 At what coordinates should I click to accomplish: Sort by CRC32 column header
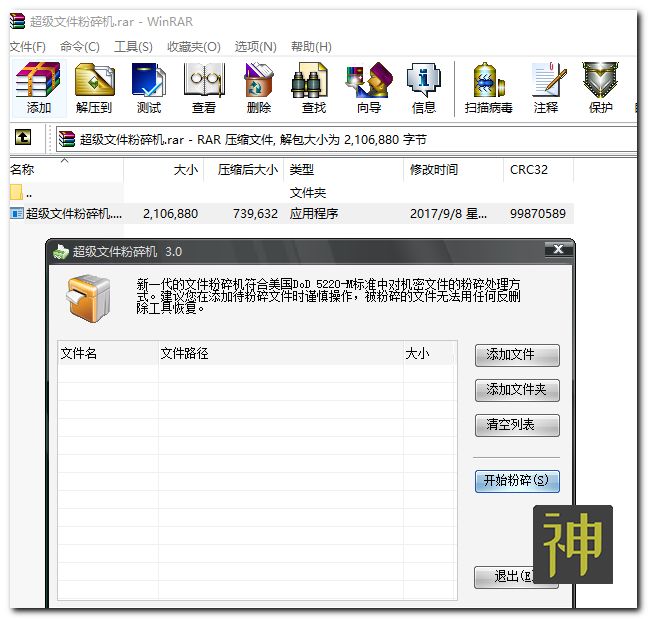click(x=538, y=169)
